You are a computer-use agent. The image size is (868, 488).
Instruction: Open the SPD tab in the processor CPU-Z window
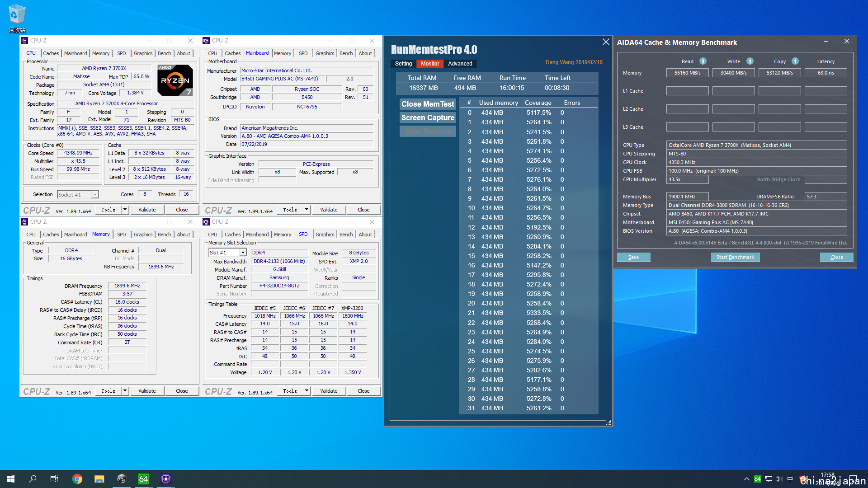(x=122, y=53)
